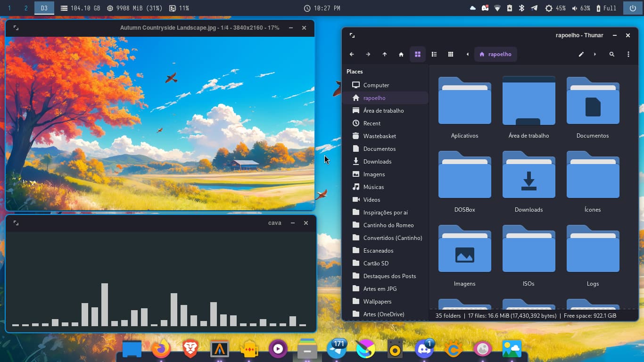The height and width of the screenshot is (362, 644).
Task: Open Thunar's three-dot overflow menu
Action: [628, 54]
